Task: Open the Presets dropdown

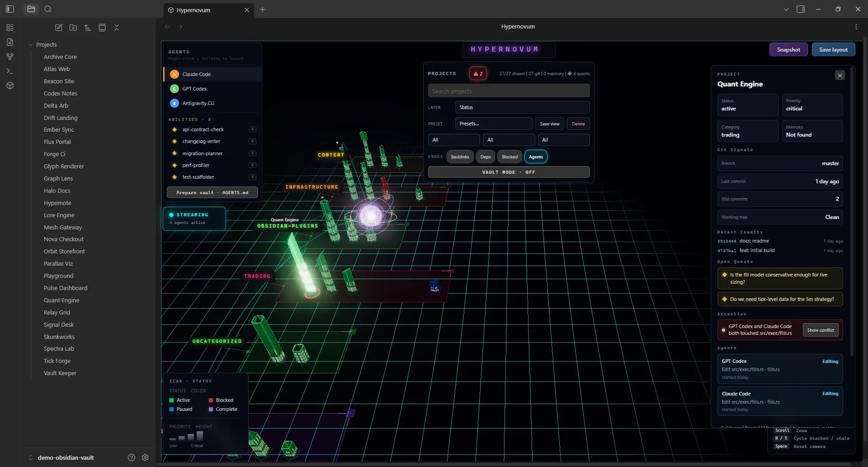Action: click(x=494, y=124)
